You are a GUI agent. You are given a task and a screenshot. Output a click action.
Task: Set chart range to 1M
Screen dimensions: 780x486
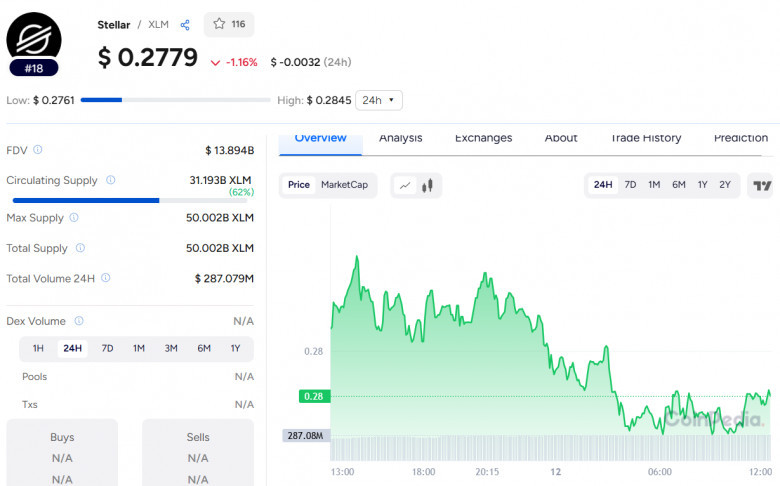[x=654, y=185]
